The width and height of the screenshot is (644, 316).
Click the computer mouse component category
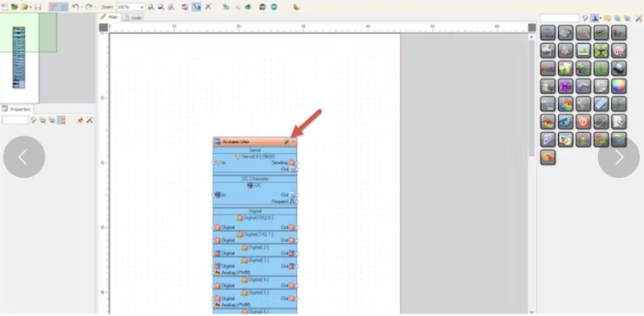[x=619, y=68]
